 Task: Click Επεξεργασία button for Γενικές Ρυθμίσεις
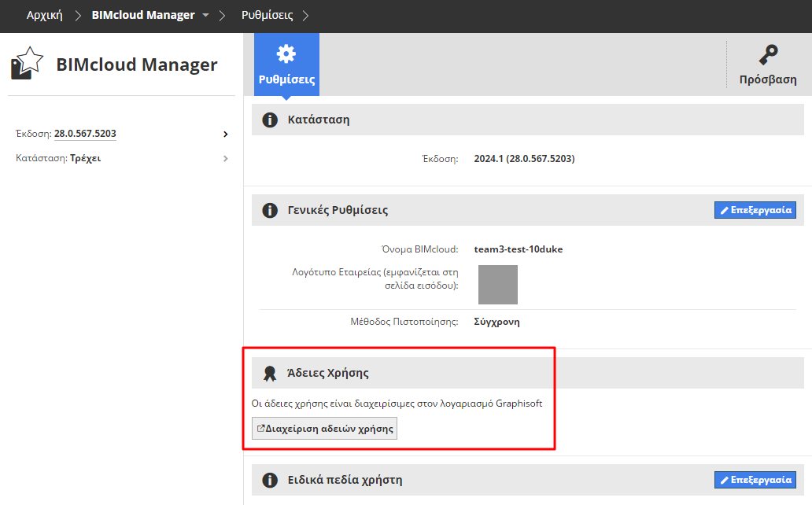click(x=755, y=210)
